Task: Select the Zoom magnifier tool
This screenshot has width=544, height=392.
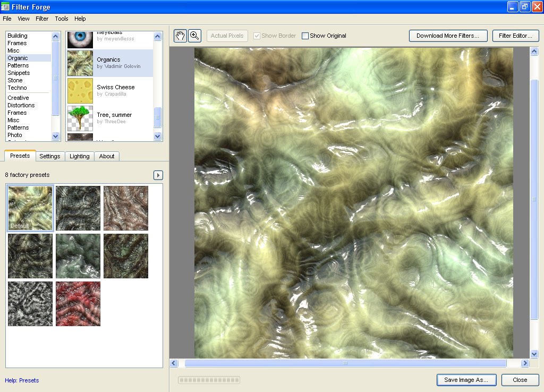Action: [x=194, y=36]
